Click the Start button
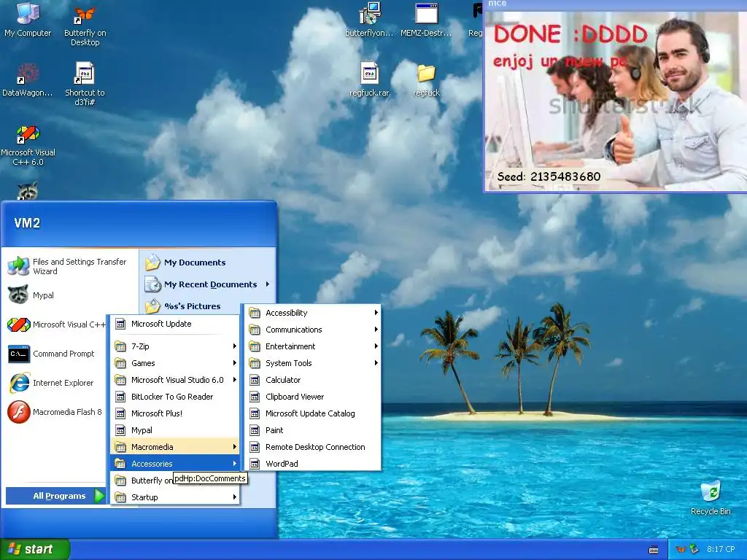 tap(35, 550)
